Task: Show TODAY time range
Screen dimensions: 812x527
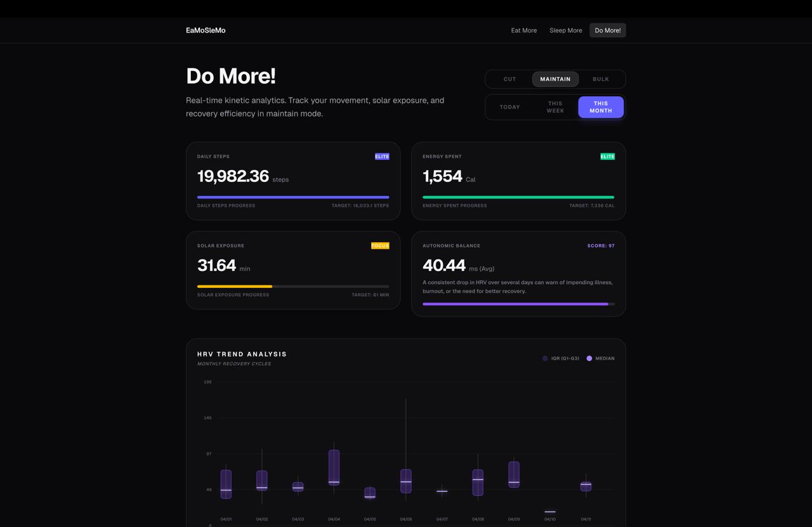Action: (510, 107)
